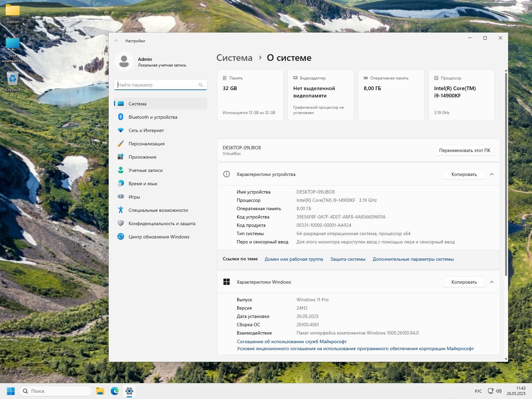Click the accessibility figure icon
The image size is (532, 399).
pos(121,210)
